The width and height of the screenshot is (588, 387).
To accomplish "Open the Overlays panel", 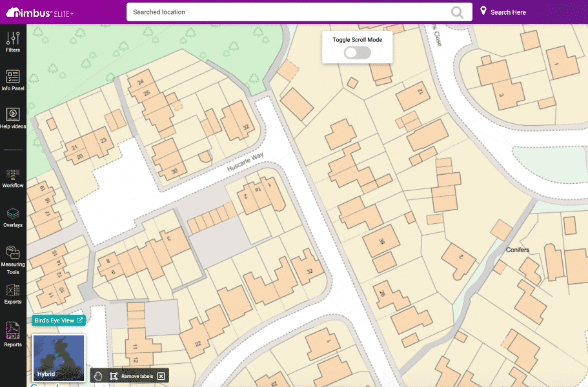I will click(x=13, y=218).
